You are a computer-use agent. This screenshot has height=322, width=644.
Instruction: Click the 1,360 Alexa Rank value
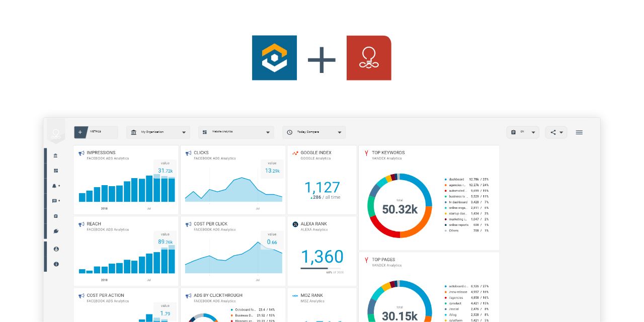point(322,257)
